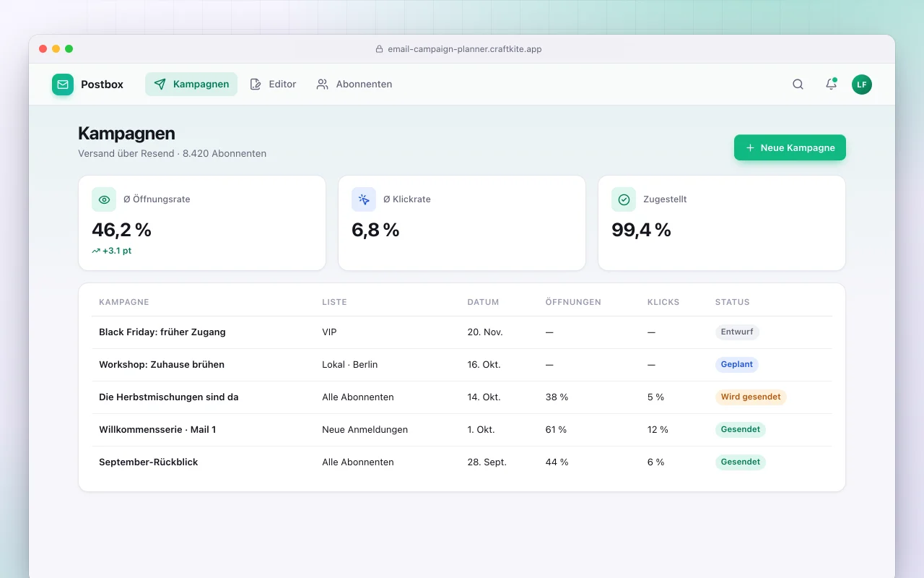This screenshot has height=578, width=924.
Task: Open campaign Black Friday: früher Zugang
Action: (x=162, y=332)
